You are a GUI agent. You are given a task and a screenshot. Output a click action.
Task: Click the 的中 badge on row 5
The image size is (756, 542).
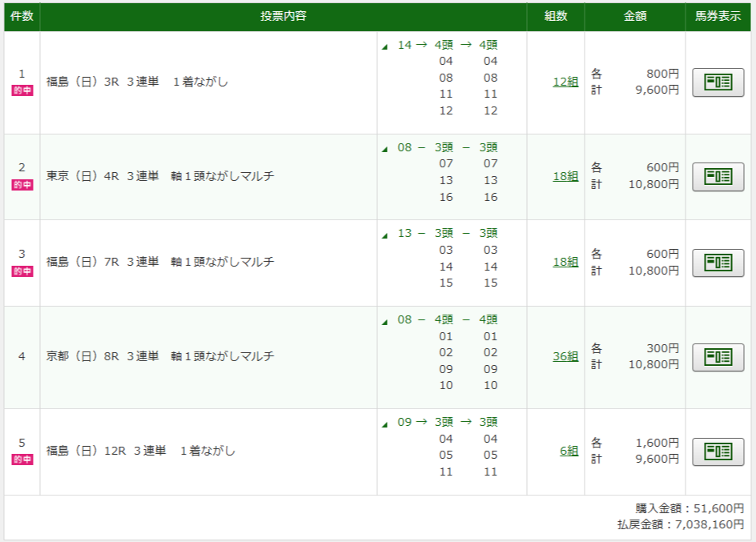click(x=22, y=460)
